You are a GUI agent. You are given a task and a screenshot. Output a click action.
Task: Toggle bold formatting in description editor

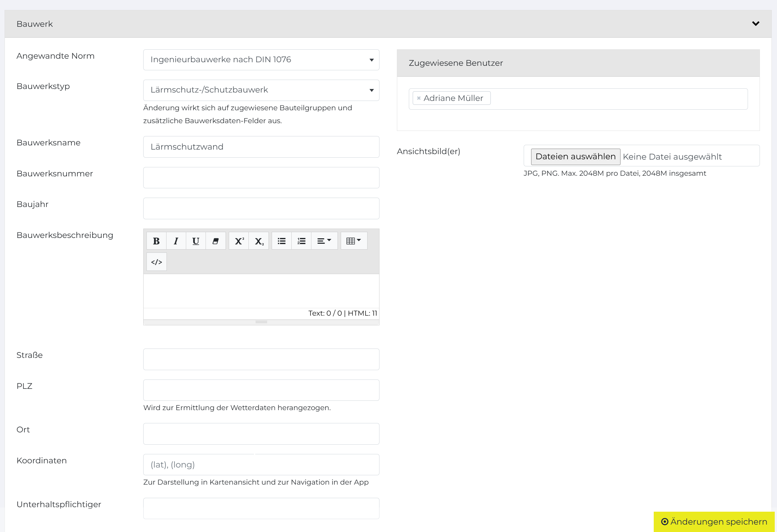(156, 241)
